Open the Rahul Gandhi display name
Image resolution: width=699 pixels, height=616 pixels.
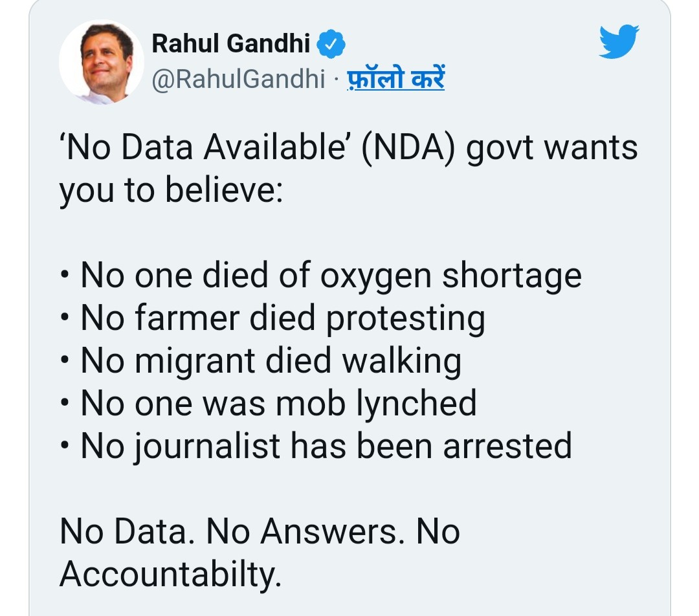[x=231, y=43]
